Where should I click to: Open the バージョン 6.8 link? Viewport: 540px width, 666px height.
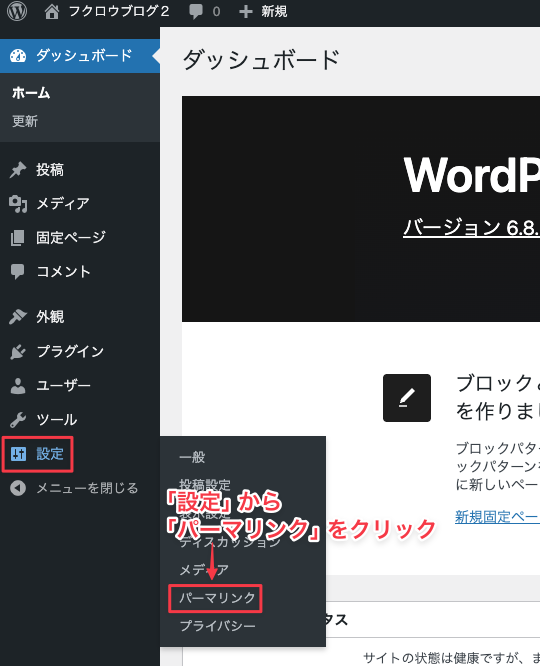(x=471, y=228)
